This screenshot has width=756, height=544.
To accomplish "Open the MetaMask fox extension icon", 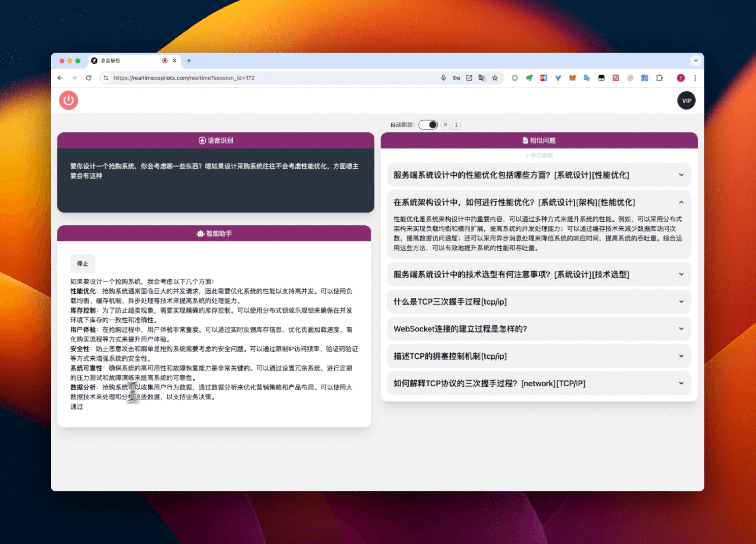I will pyautogui.click(x=572, y=78).
